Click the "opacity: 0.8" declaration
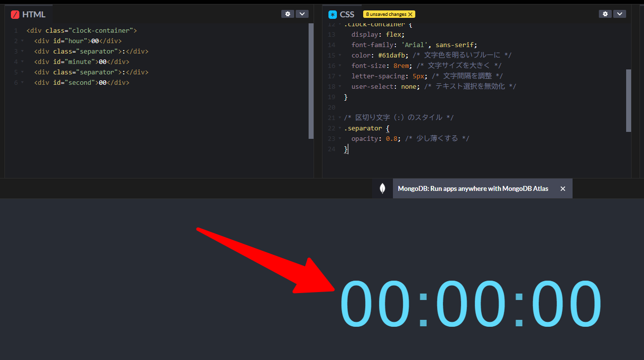This screenshot has height=360, width=644. pyautogui.click(x=376, y=138)
